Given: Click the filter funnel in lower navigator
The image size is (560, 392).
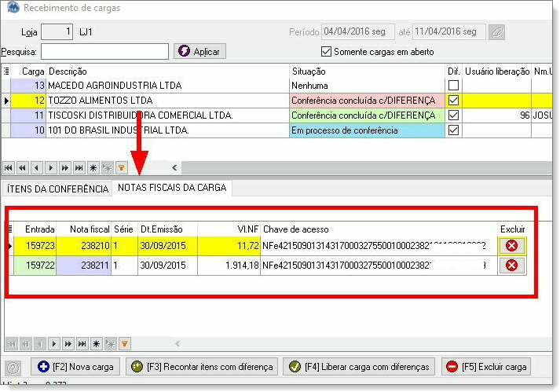Looking at the screenshot, I should click(x=125, y=344).
